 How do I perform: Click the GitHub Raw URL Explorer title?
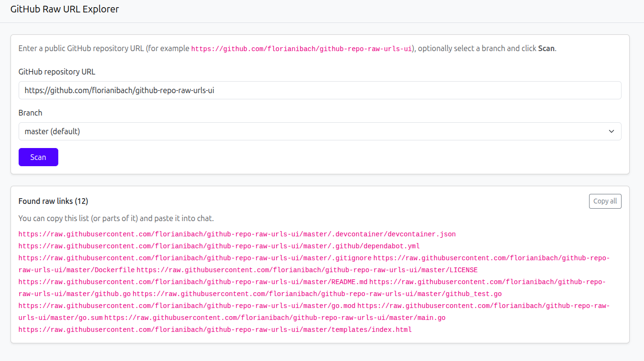pos(64,9)
